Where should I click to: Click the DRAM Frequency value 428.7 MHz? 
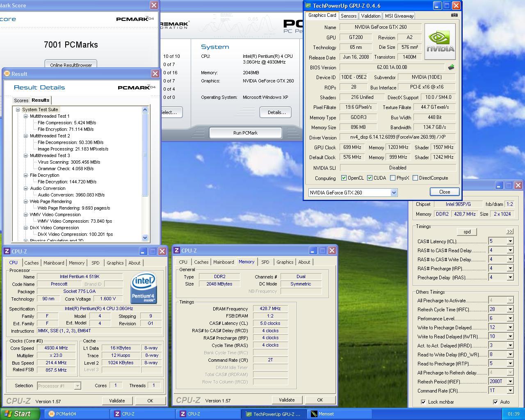270,308
